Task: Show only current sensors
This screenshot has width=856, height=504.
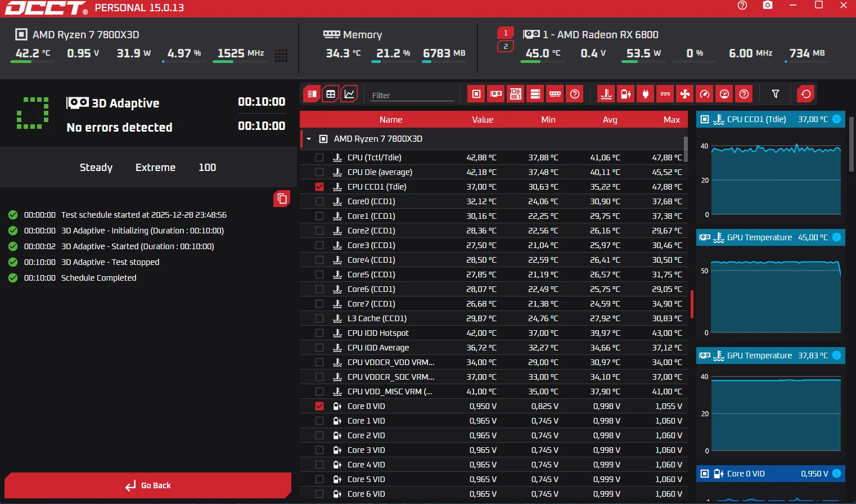Action: pyautogui.click(x=665, y=94)
